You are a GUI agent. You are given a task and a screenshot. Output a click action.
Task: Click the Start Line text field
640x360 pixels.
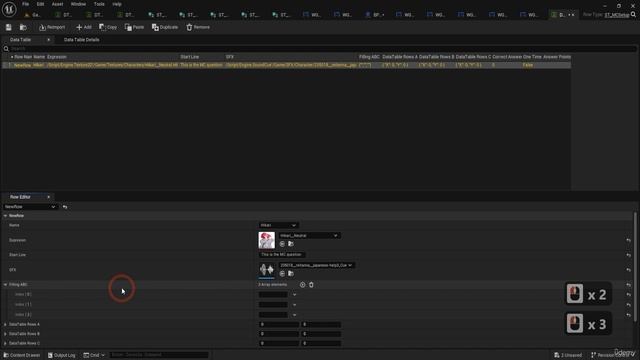(x=282, y=255)
